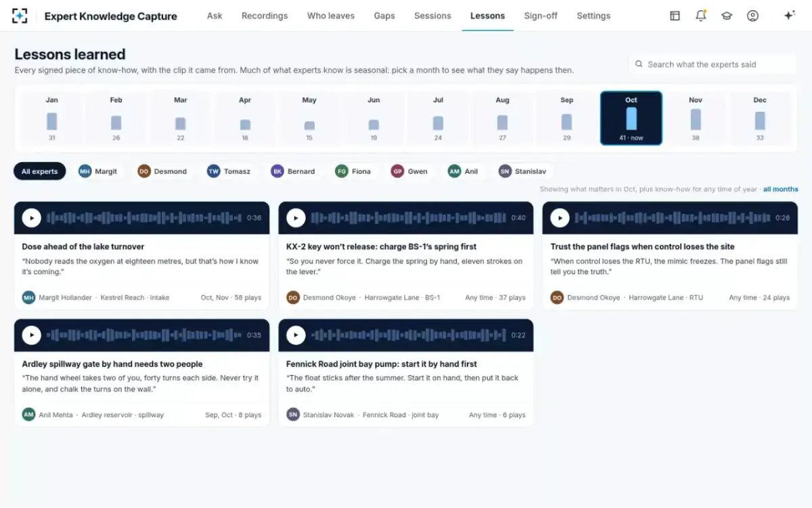Filter lessons by Anil

tap(464, 171)
